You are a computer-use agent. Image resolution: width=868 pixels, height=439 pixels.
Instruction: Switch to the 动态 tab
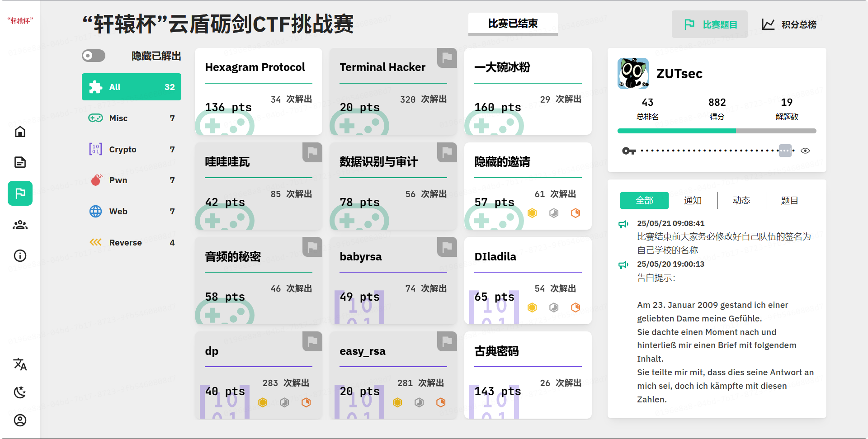coord(741,200)
